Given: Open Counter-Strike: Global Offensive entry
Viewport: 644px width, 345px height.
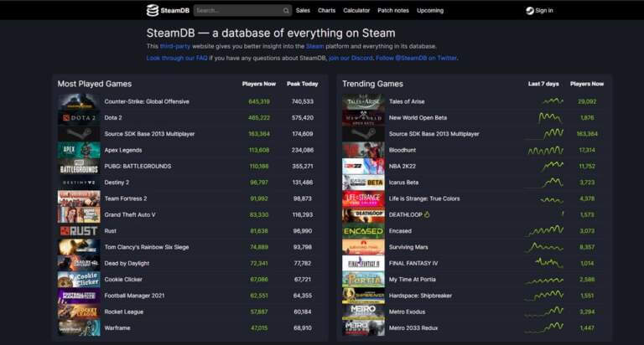Looking at the screenshot, I should pyautogui.click(x=147, y=101).
